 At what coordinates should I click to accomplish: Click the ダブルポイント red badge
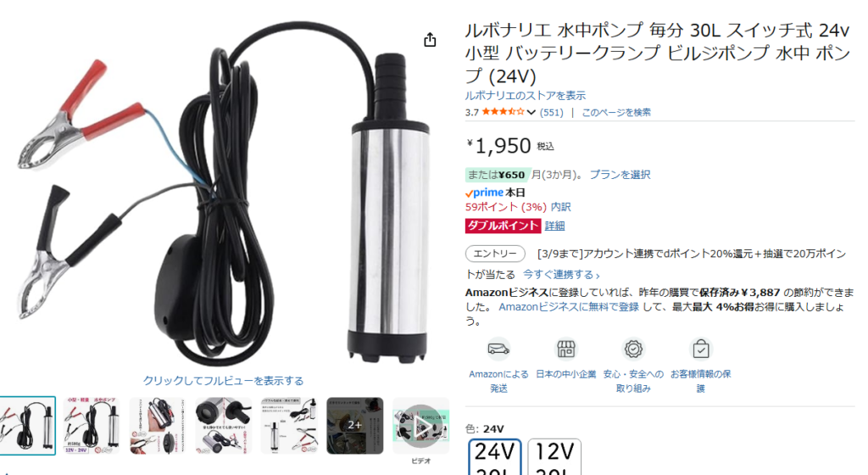[x=503, y=226]
